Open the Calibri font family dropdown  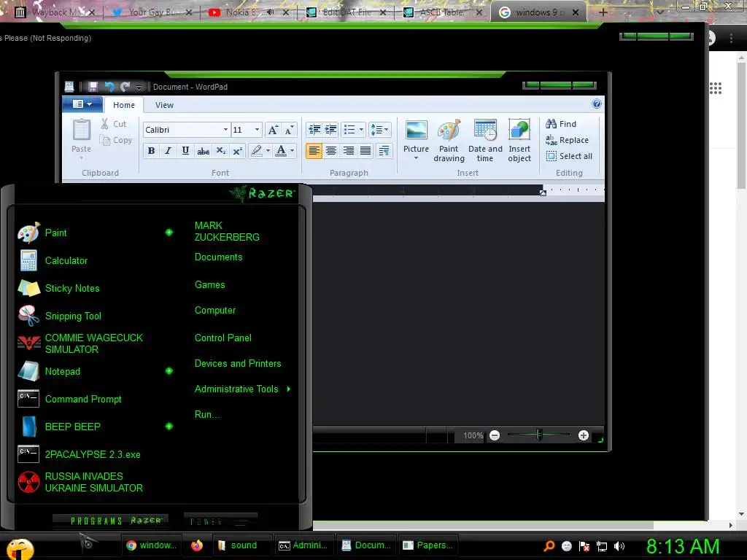pos(226,130)
